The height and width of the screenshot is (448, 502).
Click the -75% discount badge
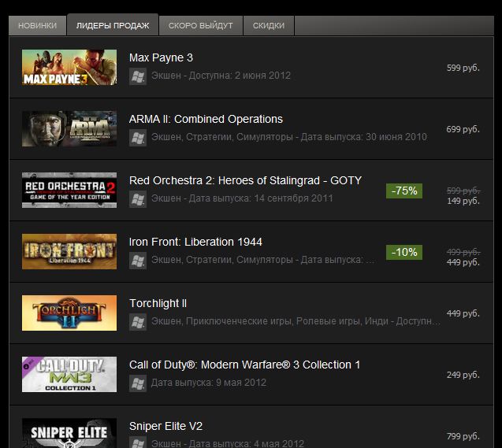coord(404,191)
